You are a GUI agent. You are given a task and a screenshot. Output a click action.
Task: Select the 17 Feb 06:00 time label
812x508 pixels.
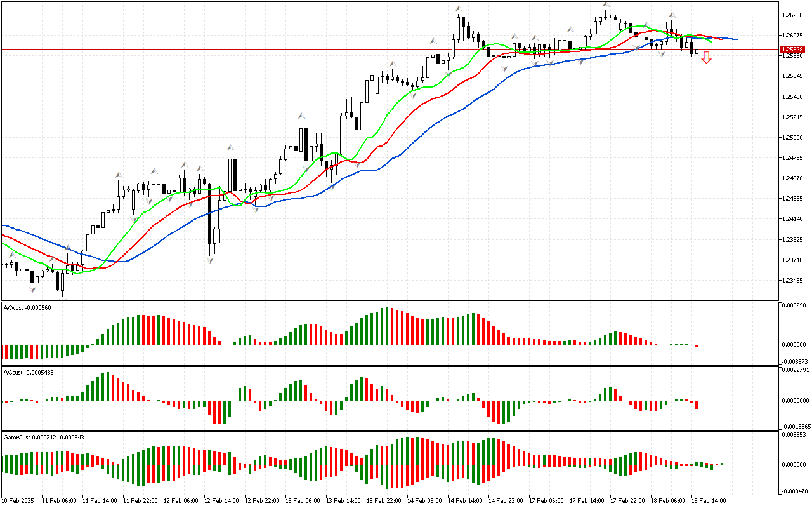(x=546, y=500)
